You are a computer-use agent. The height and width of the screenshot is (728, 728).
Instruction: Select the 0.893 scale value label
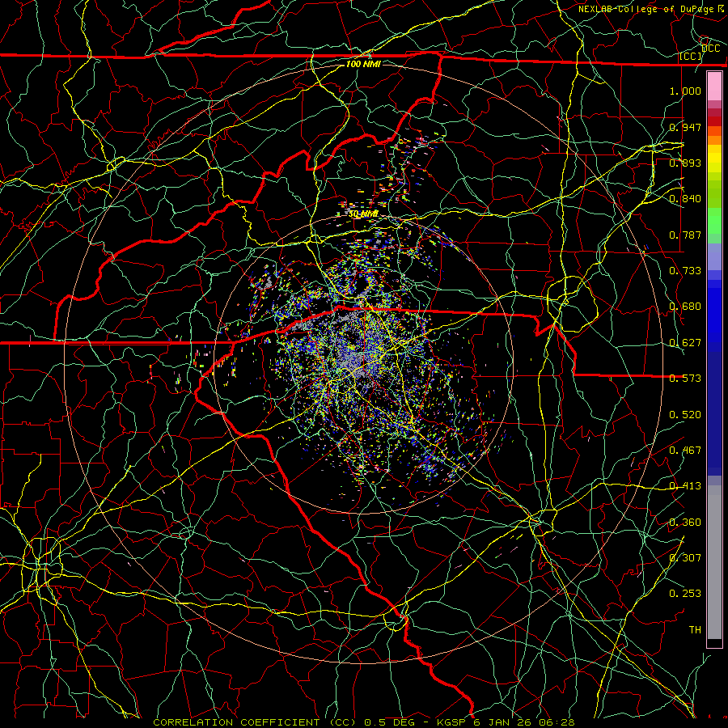click(685, 163)
